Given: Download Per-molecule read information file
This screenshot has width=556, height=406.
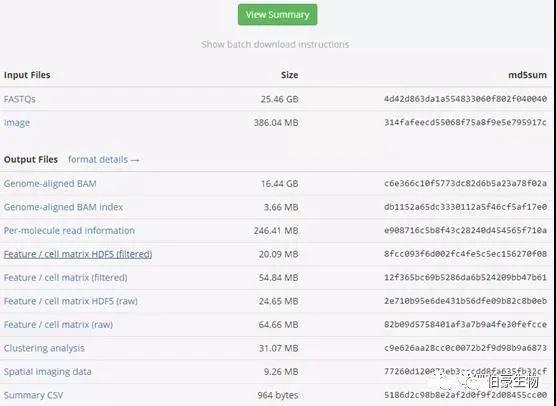Looking at the screenshot, I should (69, 230).
